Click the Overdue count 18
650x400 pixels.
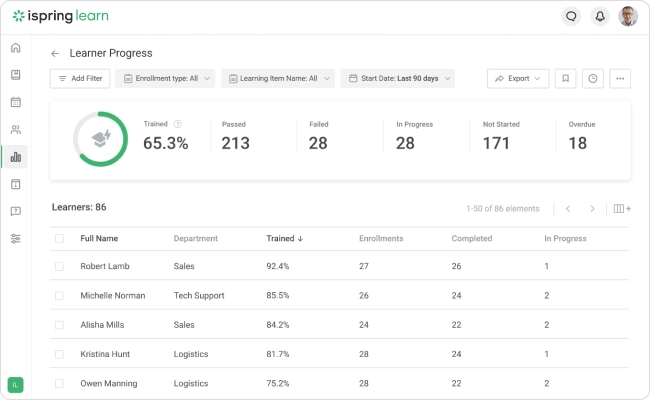click(x=577, y=143)
